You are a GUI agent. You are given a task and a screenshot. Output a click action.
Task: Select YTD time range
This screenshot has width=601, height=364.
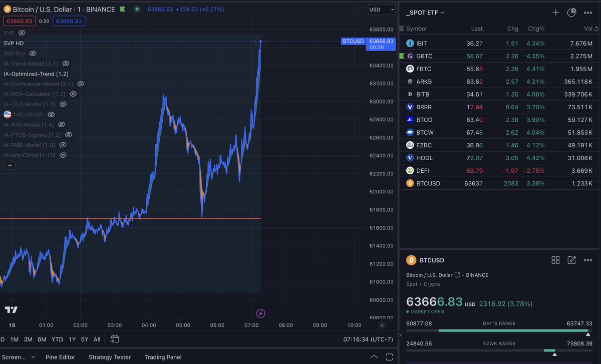point(57,339)
